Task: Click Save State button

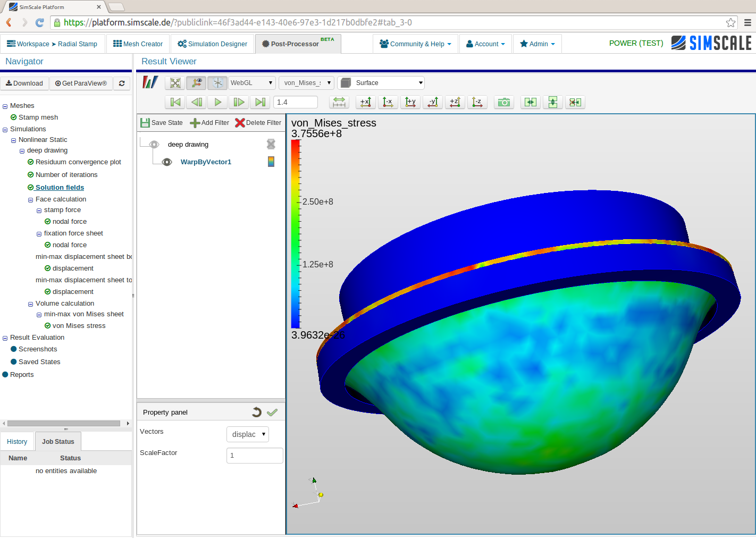Action: pyautogui.click(x=162, y=123)
